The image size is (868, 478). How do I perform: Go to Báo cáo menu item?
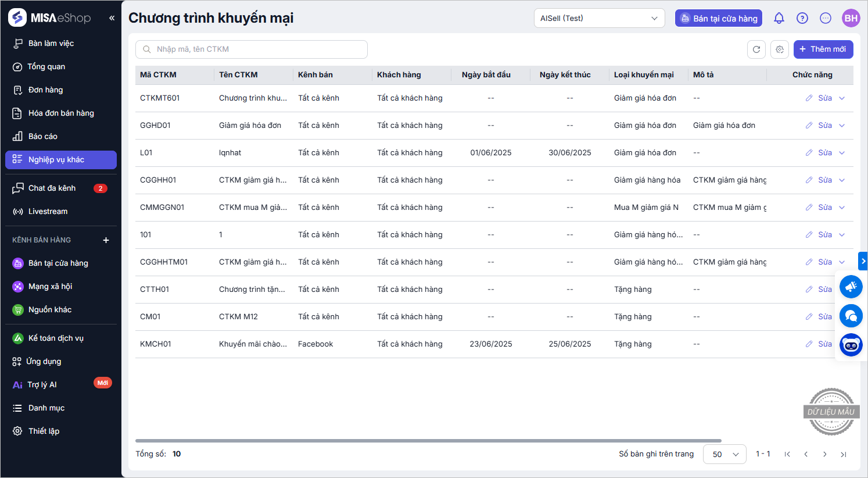pos(42,136)
